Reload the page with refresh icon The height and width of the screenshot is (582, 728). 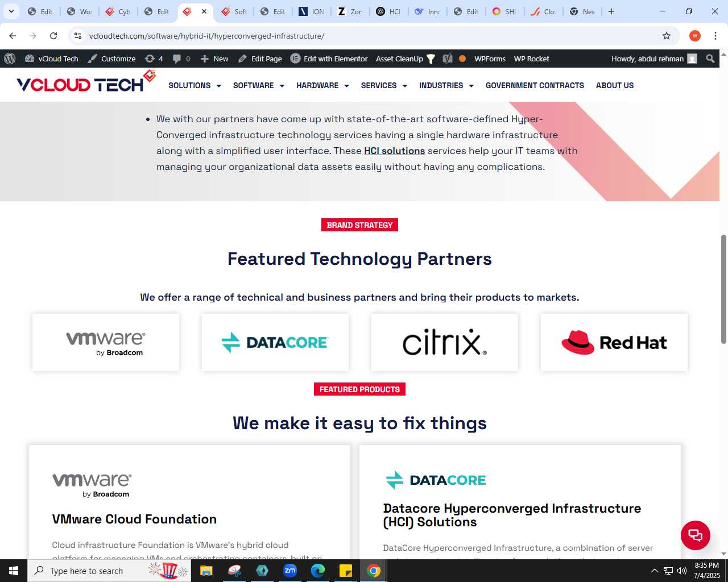pyautogui.click(x=53, y=36)
